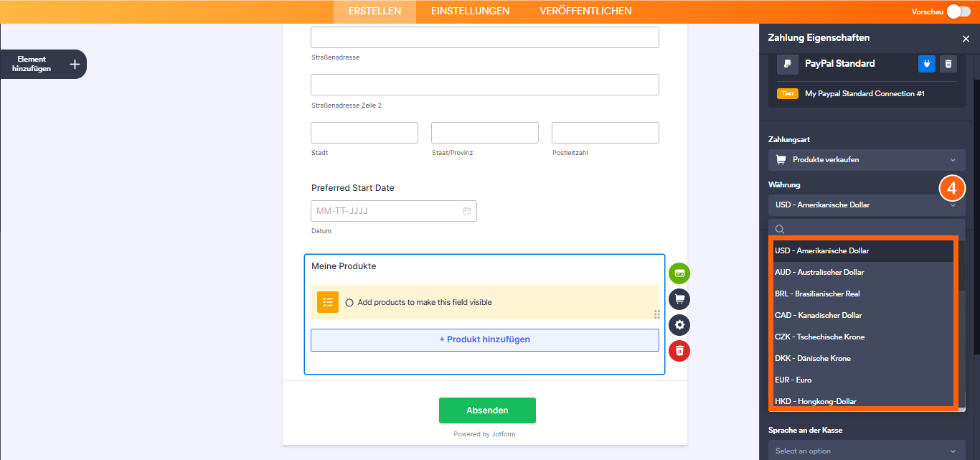Click the green payment settings icon
Image resolution: width=980 pixels, height=460 pixels.
point(679,273)
